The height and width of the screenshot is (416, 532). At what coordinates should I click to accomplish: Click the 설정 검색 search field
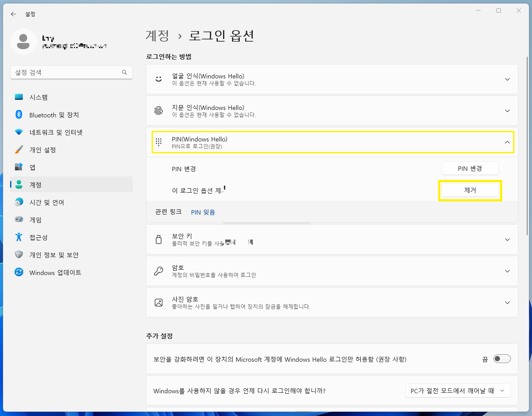tap(71, 72)
